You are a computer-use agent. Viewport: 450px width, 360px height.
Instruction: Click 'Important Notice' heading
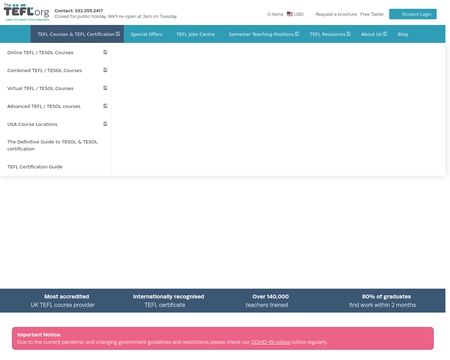(x=39, y=335)
